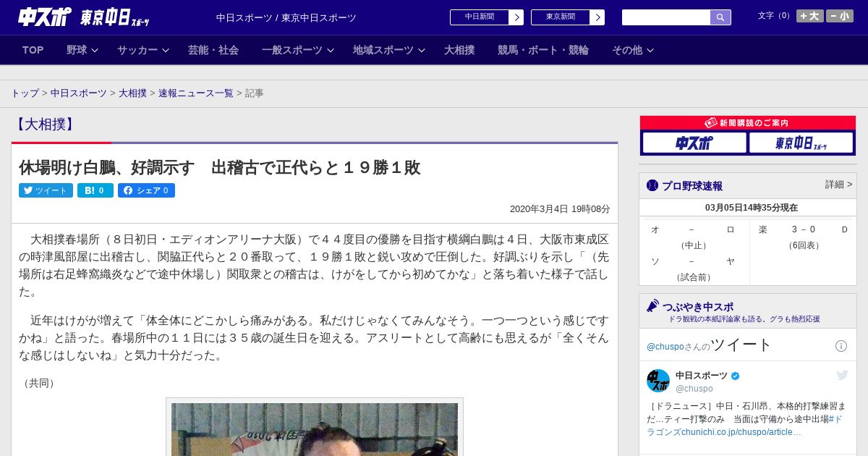Click the Twitter info icon in widget

click(841, 346)
